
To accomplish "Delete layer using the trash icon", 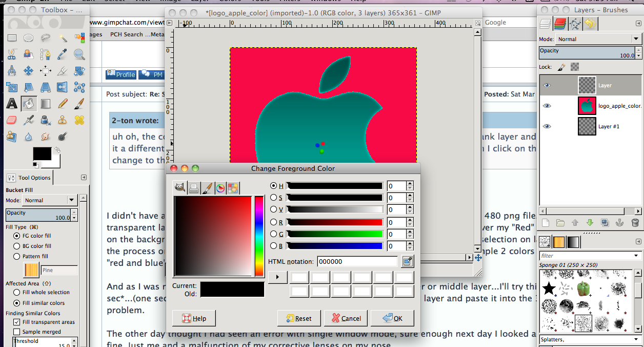I will click(635, 223).
